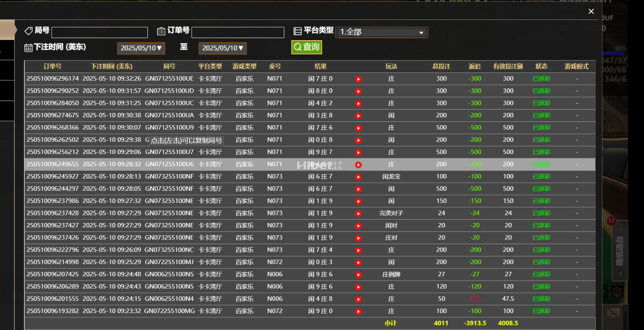
Task: Play replay for the 完美对子 bet row
Action: pyautogui.click(x=358, y=214)
